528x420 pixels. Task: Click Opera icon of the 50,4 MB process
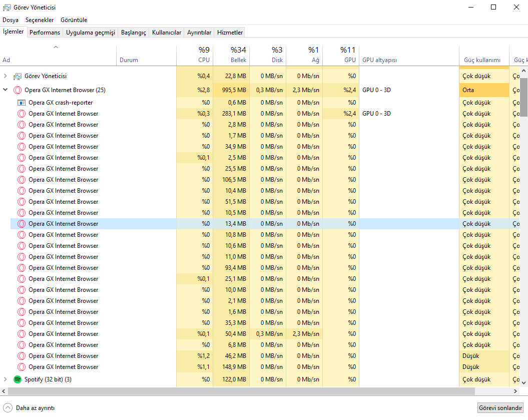[x=22, y=334]
